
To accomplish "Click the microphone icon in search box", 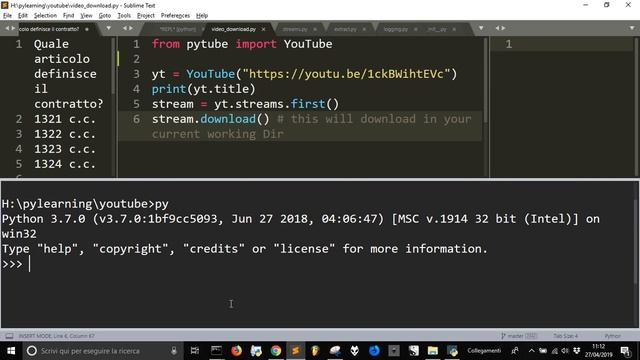I will (174, 351).
